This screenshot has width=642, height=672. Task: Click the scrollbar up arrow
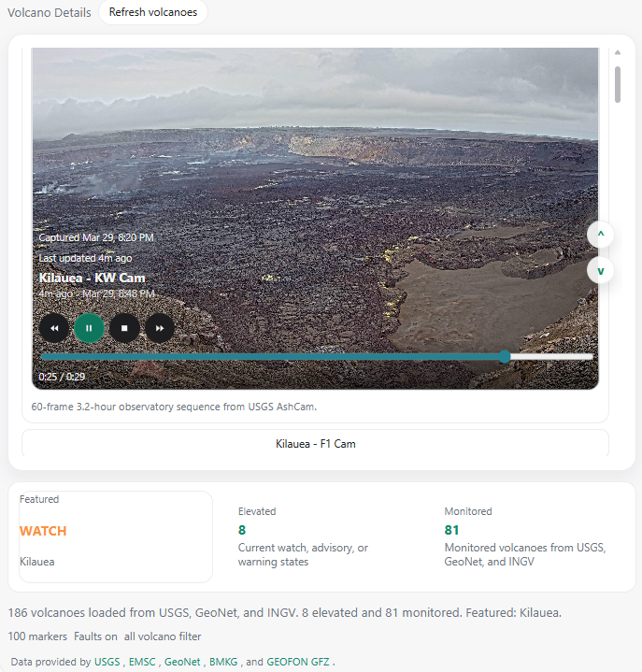click(x=618, y=52)
